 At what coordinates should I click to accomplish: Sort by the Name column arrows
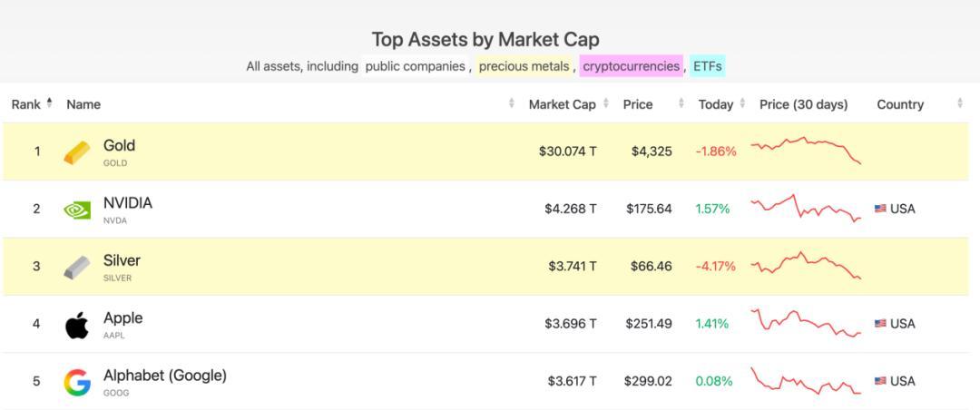click(512, 104)
